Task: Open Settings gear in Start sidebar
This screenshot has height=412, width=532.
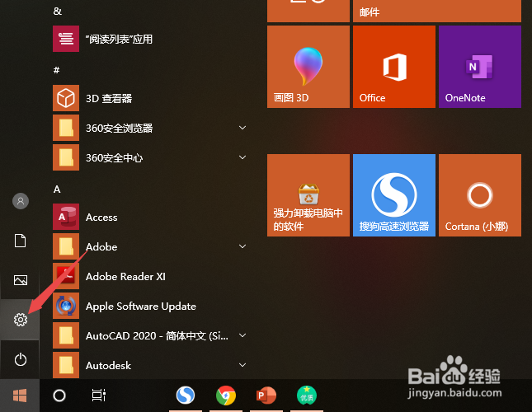Action: point(21,320)
